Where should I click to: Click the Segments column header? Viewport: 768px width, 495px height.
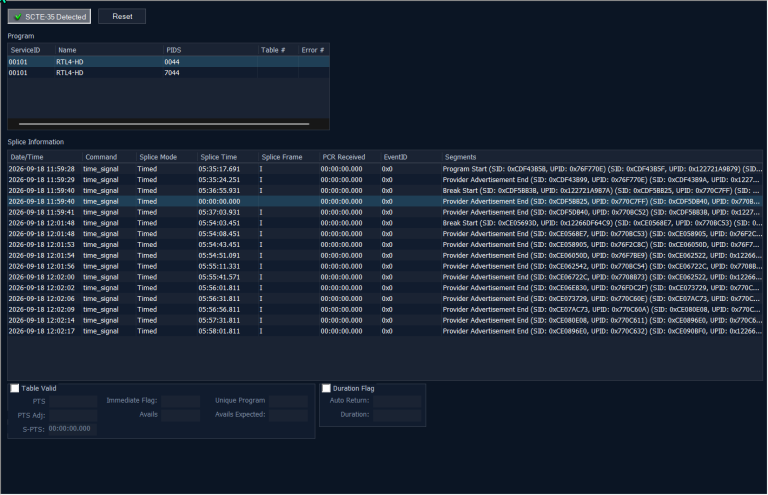pyautogui.click(x=601, y=157)
